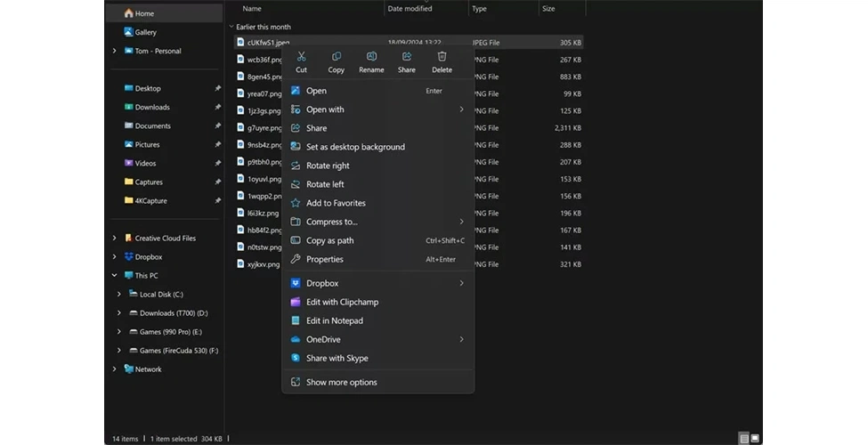Select Edit in Notepad
Image resolution: width=868 pixels, height=445 pixels.
pyautogui.click(x=378, y=320)
